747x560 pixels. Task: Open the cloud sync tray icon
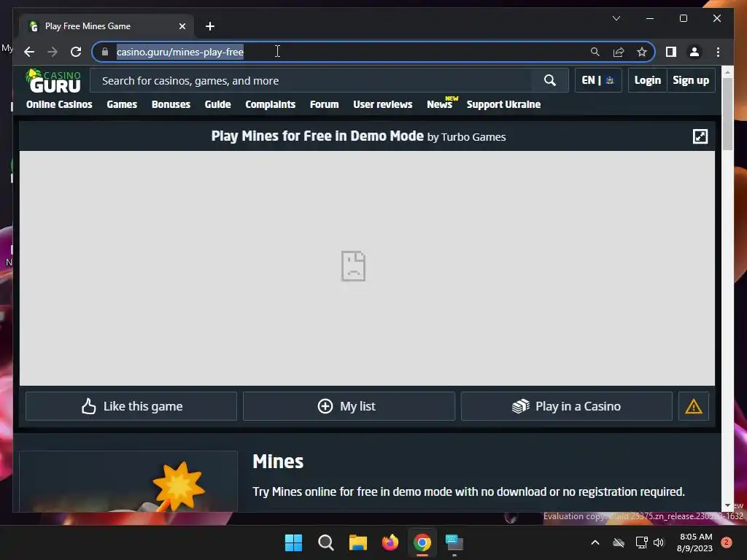click(619, 542)
